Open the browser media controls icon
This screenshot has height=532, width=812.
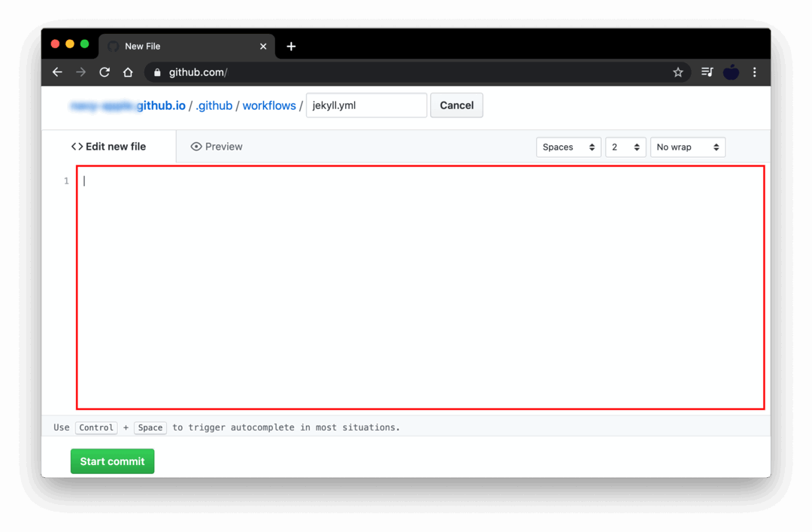point(707,72)
